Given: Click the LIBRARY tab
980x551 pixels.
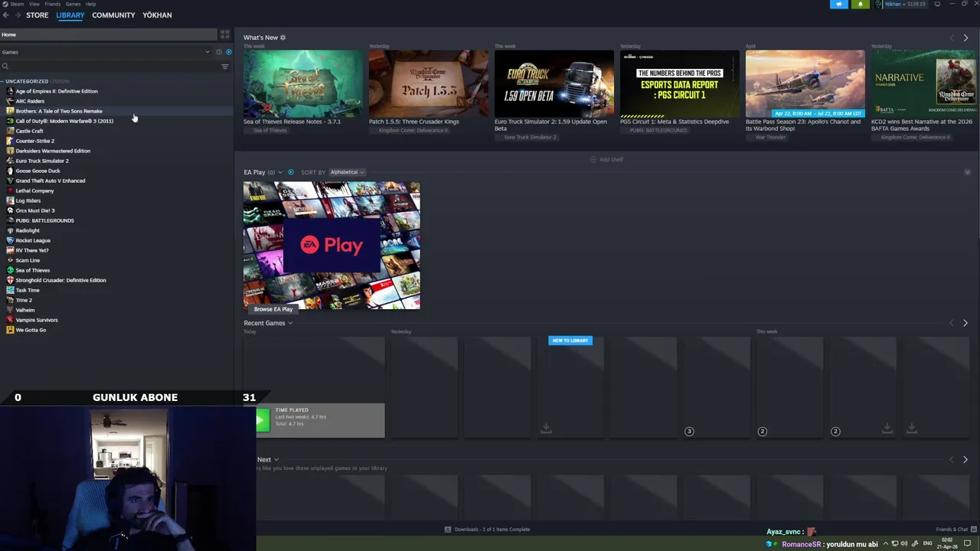Looking at the screenshot, I should click(70, 15).
